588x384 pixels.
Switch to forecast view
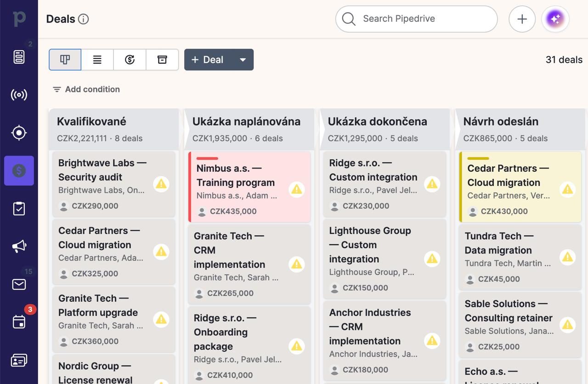(130, 60)
